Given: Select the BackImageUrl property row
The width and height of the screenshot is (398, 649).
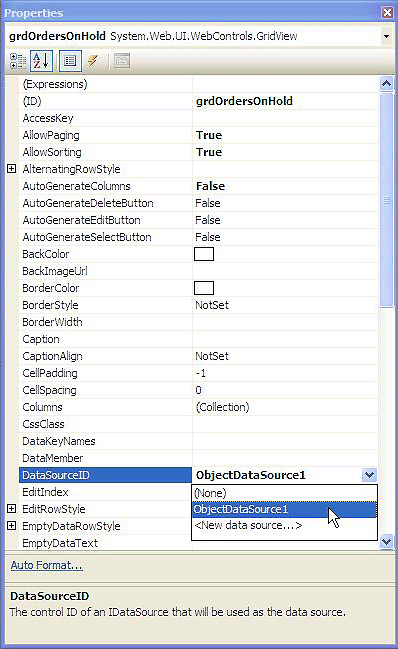Looking at the screenshot, I should coord(198,271).
